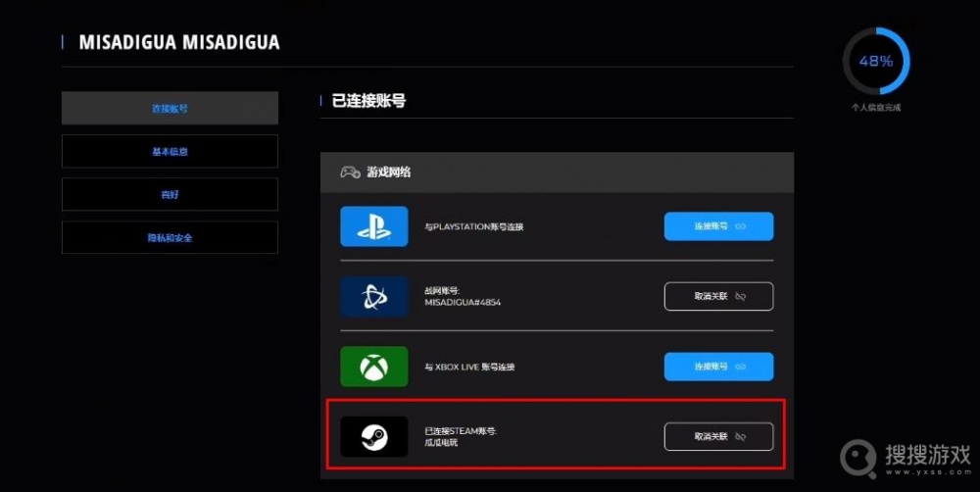The width and height of the screenshot is (980, 492).
Task: Click the Steam logo icon
Action: pos(373,436)
